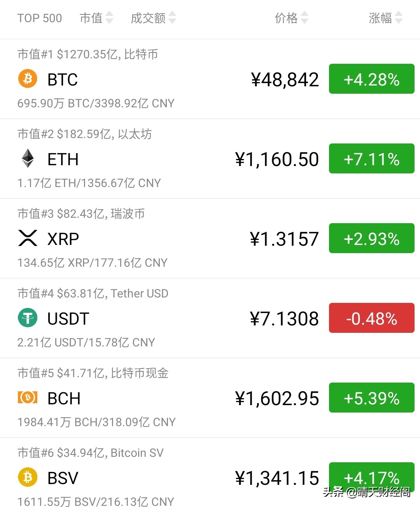Tap the Bitcoin SV icon
This screenshot has height=507, width=420.
click(28, 477)
